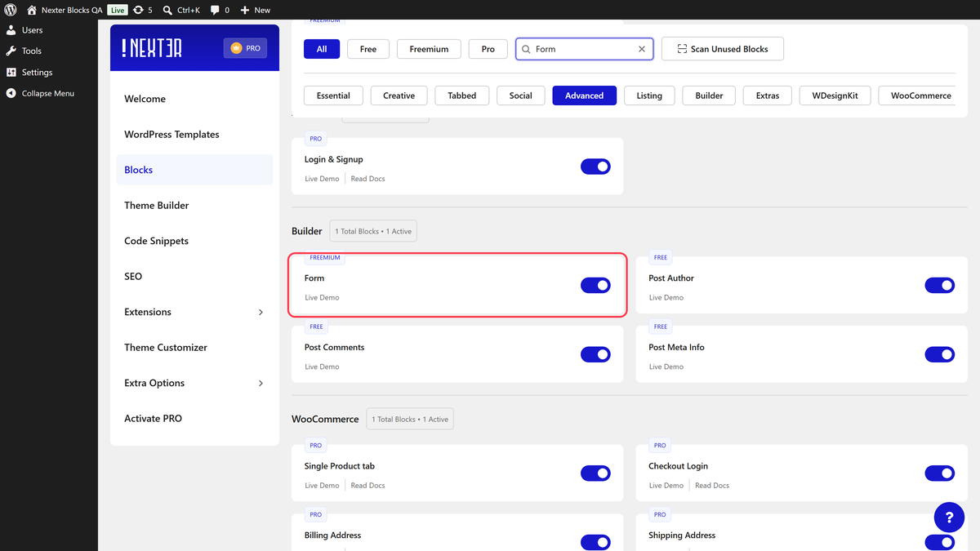The width and height of the screenshot is (980, 551).
Task: Open the comments bubble icon
Action: tap(215, 10)
